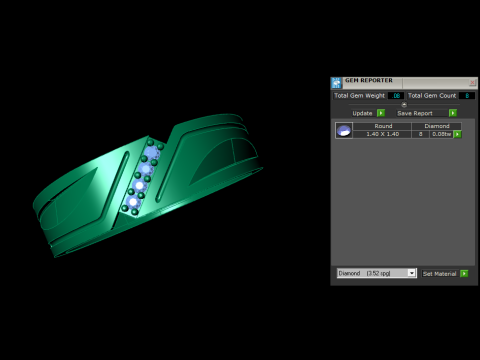
Task: Select the gem quantity cell left of 0.08tw
Action: (x=420, y=134)
